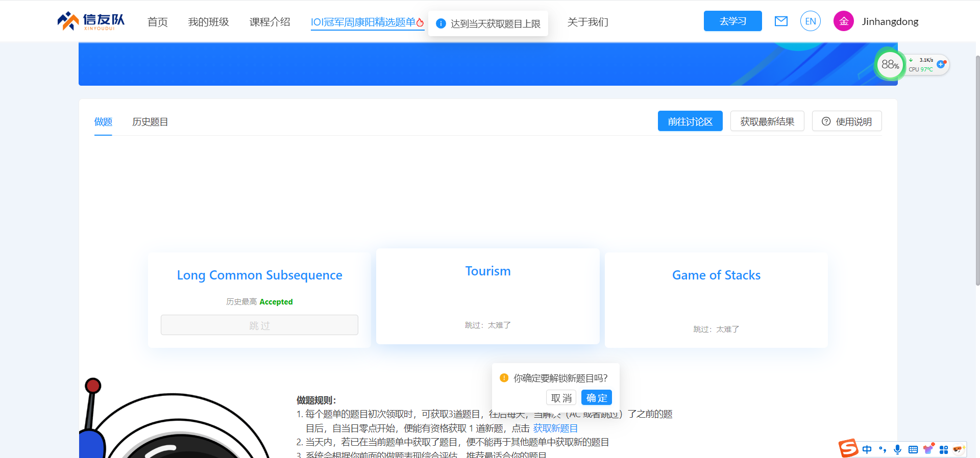Open the Sogou toolbox grid icon
Viewport: 980px width, 458px height.
(x=944, y=449)
